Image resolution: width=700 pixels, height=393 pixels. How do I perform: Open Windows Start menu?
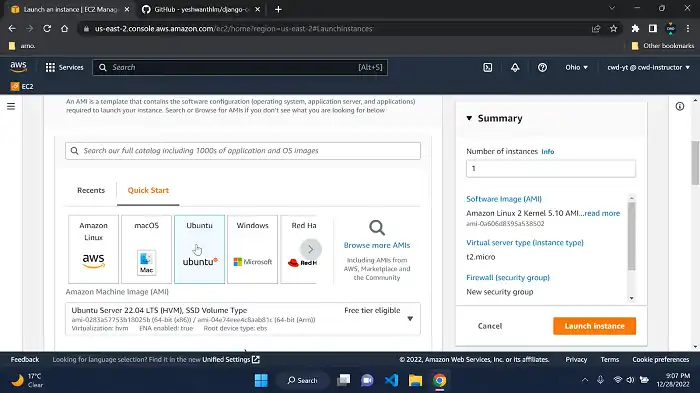click(x=261, y=380)
